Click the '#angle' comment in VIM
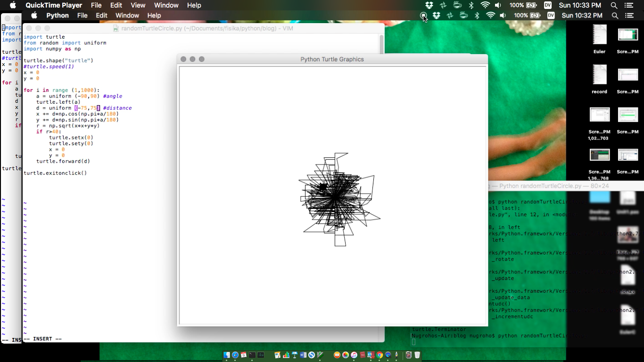 point(112,96)
